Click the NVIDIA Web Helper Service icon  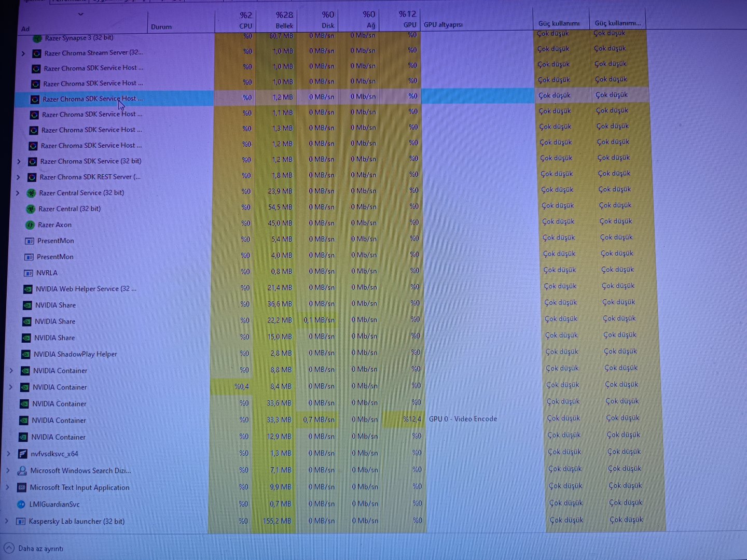(x=28, y=289)
